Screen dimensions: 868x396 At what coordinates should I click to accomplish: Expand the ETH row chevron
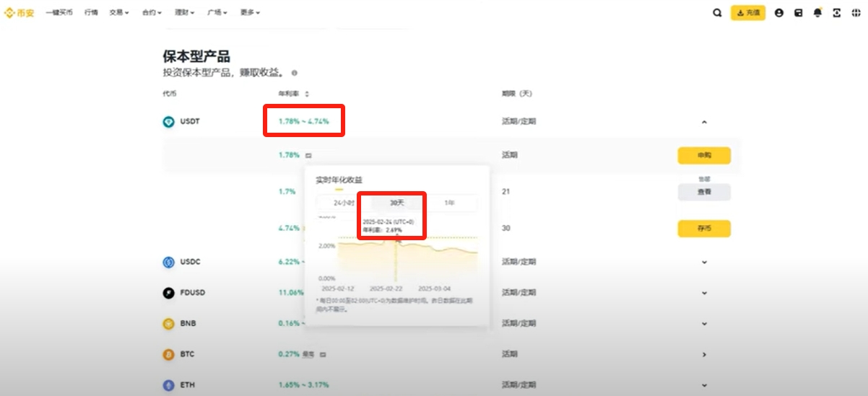(704, 385)
